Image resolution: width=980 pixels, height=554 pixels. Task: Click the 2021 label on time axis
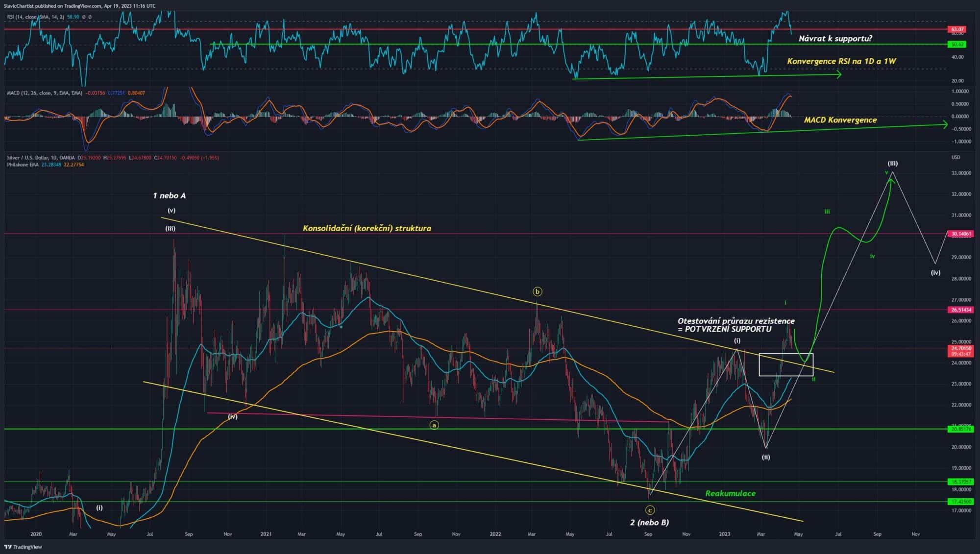coord(266,534)
